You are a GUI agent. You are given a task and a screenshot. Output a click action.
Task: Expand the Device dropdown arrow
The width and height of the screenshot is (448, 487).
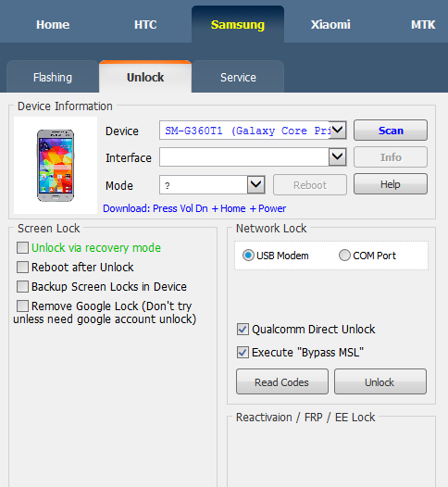(x=338, y=131)
